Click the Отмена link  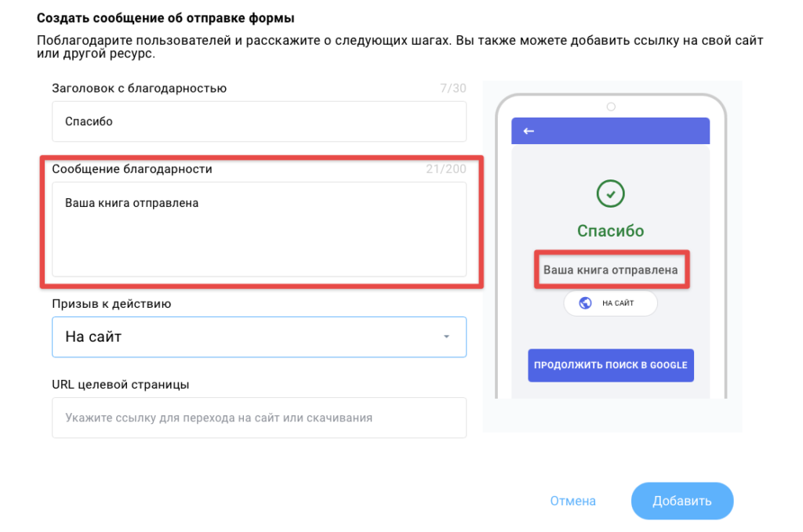tap(573, 501)
